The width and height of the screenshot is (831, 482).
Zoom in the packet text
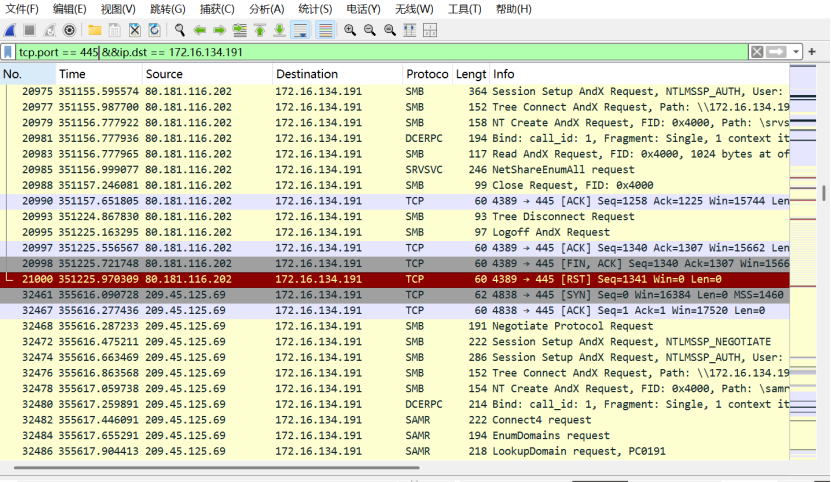pyautogui.click(x=350, y=30)
